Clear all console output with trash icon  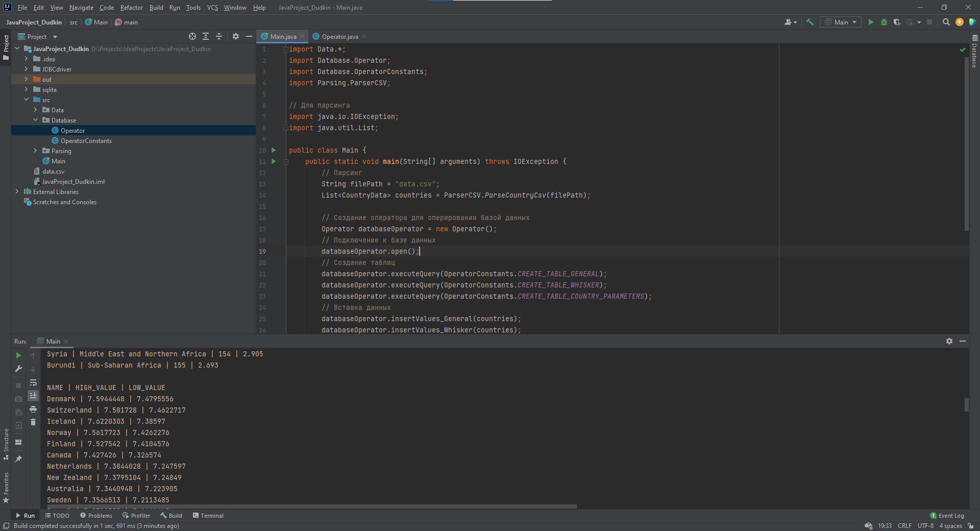pyautogui.click(x=33, y=422)
